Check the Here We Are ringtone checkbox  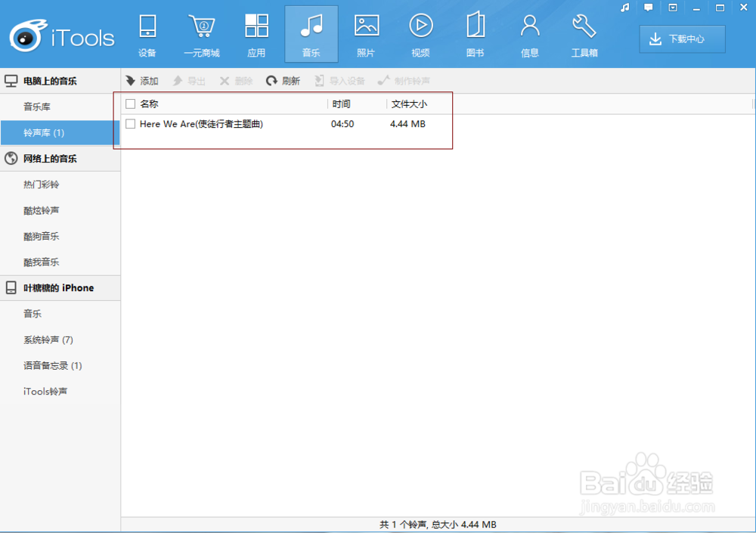[130, 124]
